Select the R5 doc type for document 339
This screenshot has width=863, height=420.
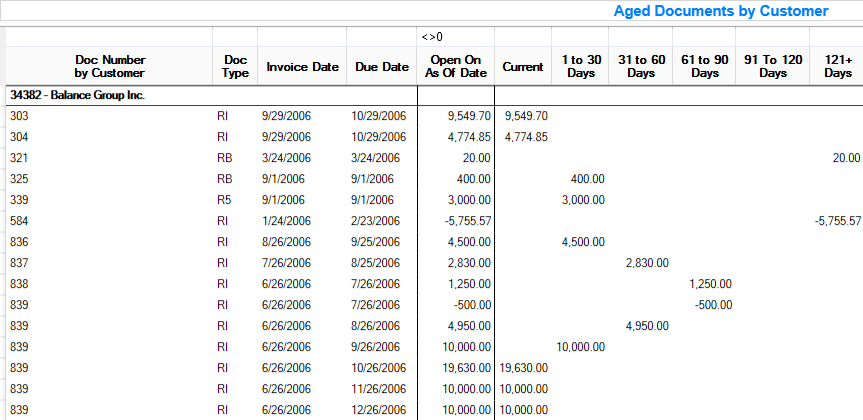(x=222, y=200)
